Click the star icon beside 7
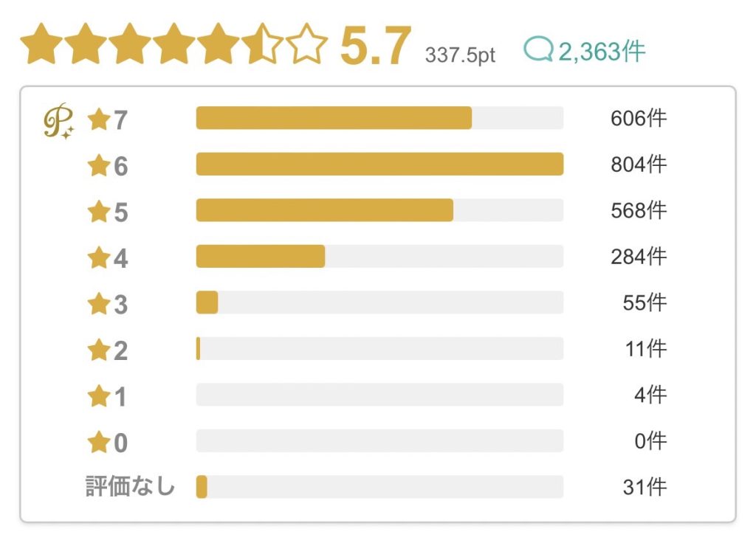This screenshot has height=540, width=756. tap(99, 119)
